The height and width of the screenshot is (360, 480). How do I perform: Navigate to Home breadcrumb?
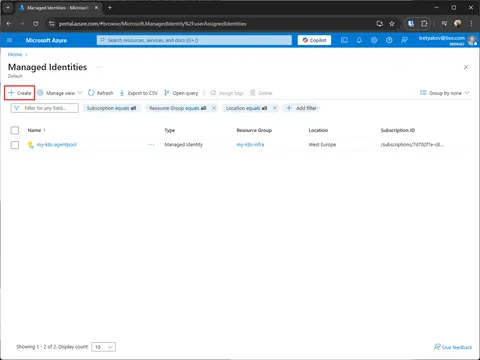tap(15, 54)
